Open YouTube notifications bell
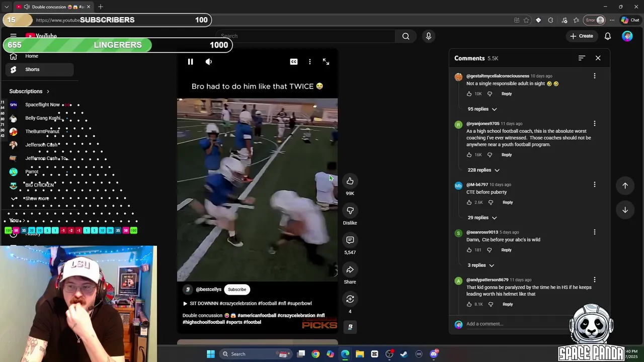The width and height of the screenshot is (644, 362). click(608, 36)
